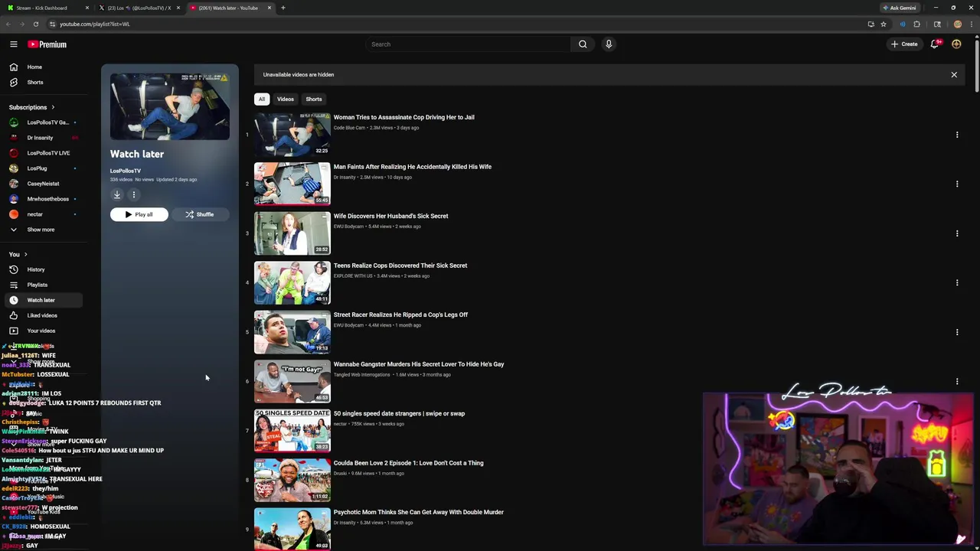980x551 pixels.
Task: Open LosPollosTV channel link under playlist title
Action: (126, 171)
